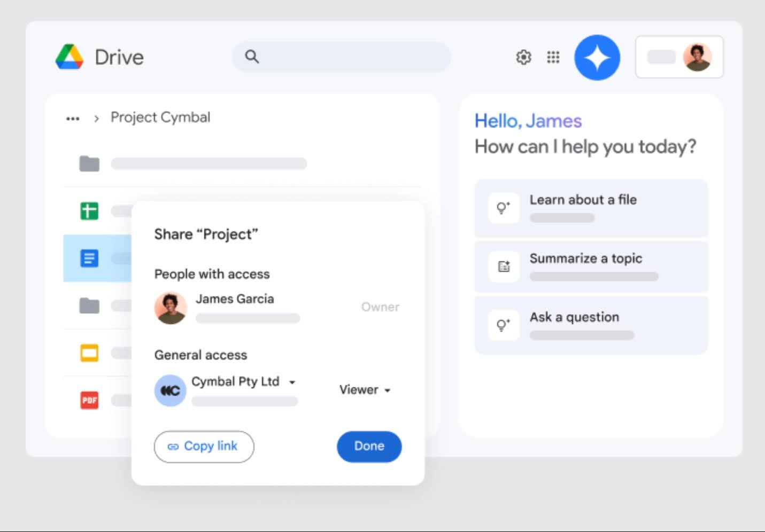Click the Google Slides file icon
The image size is (765, 532).
[x=89, y=353]
